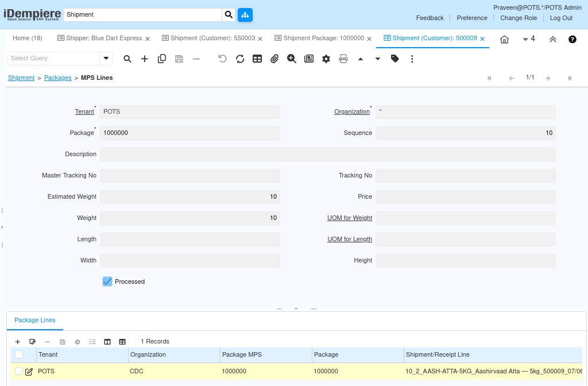
Task: Click the Find Record magnifier toolbar icon
Action: (127, 59)
